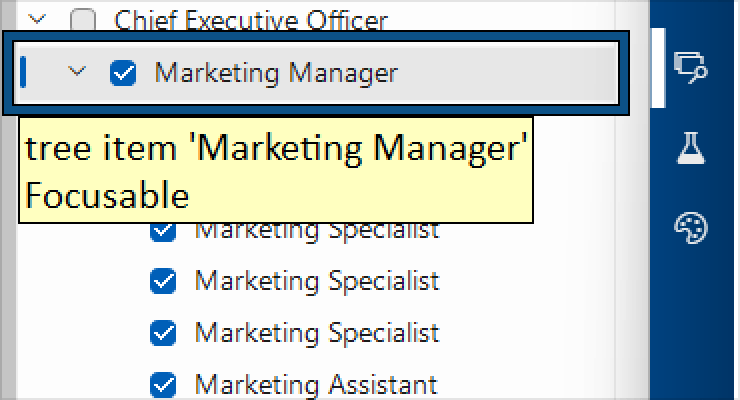This screenshot has height=400, width=740.
Task: Select the Marketing Assistant tree item
Action: (315, 384)
